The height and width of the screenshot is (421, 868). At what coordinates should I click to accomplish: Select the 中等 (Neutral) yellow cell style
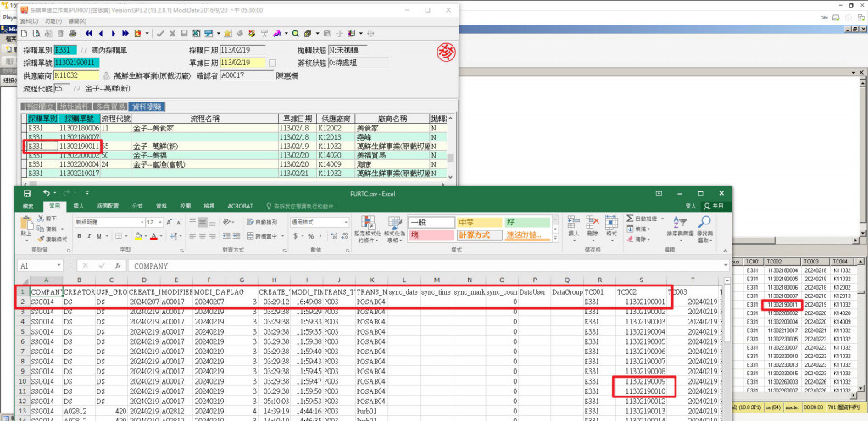pos(479,222)
